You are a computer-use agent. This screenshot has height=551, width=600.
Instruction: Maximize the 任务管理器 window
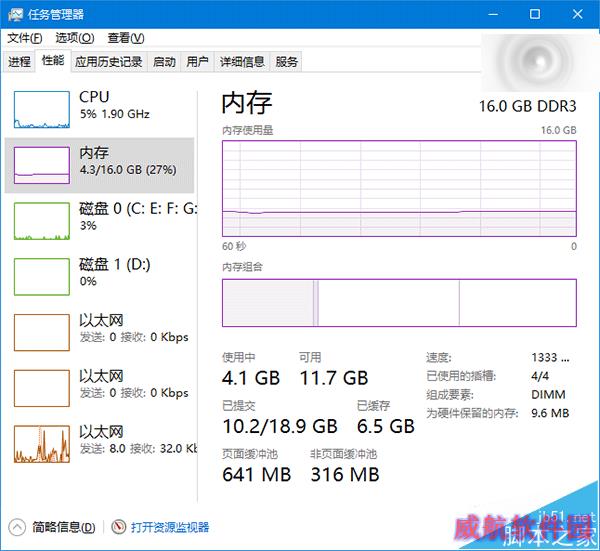click(535, 14)
